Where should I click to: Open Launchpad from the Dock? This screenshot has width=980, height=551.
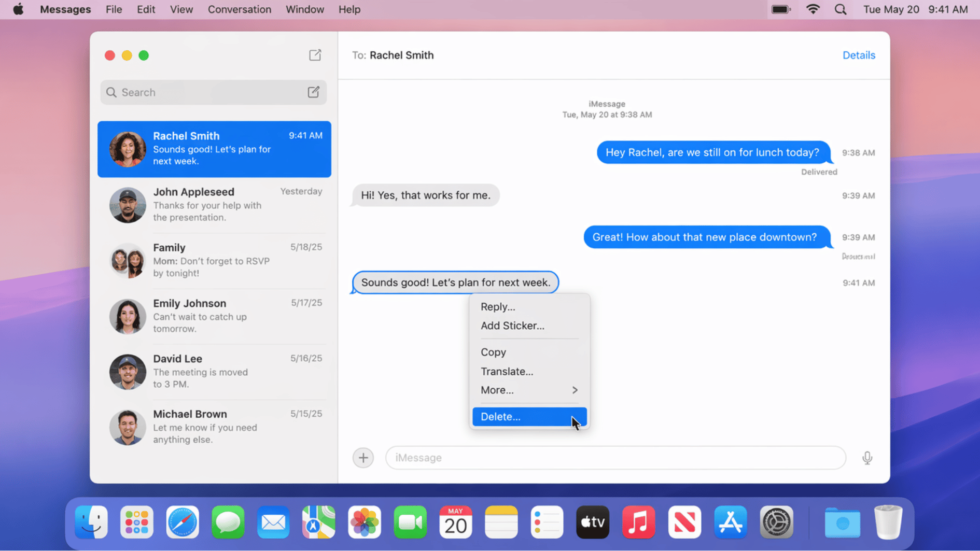137,522
